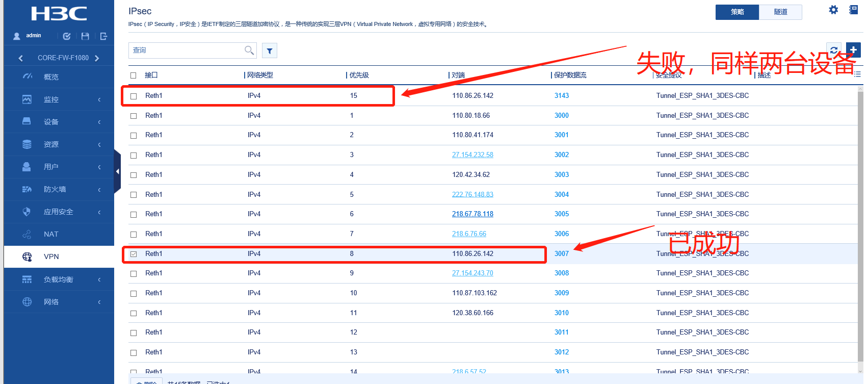Uncheck the priority 8 Reth1 row checkbox
Screen dimensions: 868x384
point(134,254)
